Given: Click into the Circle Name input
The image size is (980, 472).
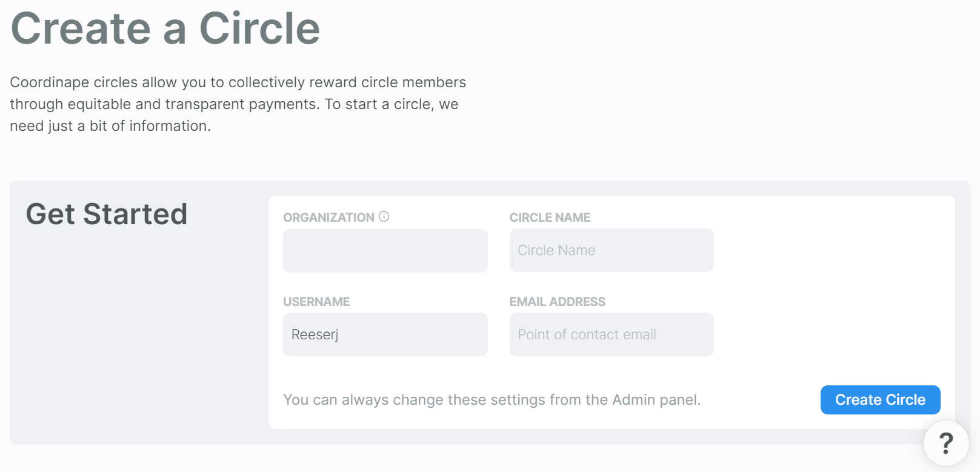Looking at the screenshot, I should point(612,250).
